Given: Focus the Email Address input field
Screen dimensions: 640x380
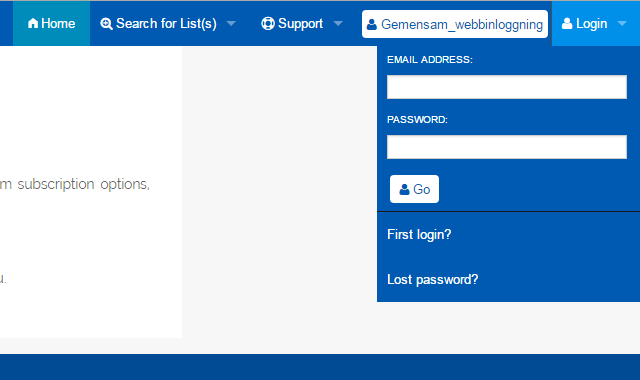Looking at the screenshot, I should (507, 87).
